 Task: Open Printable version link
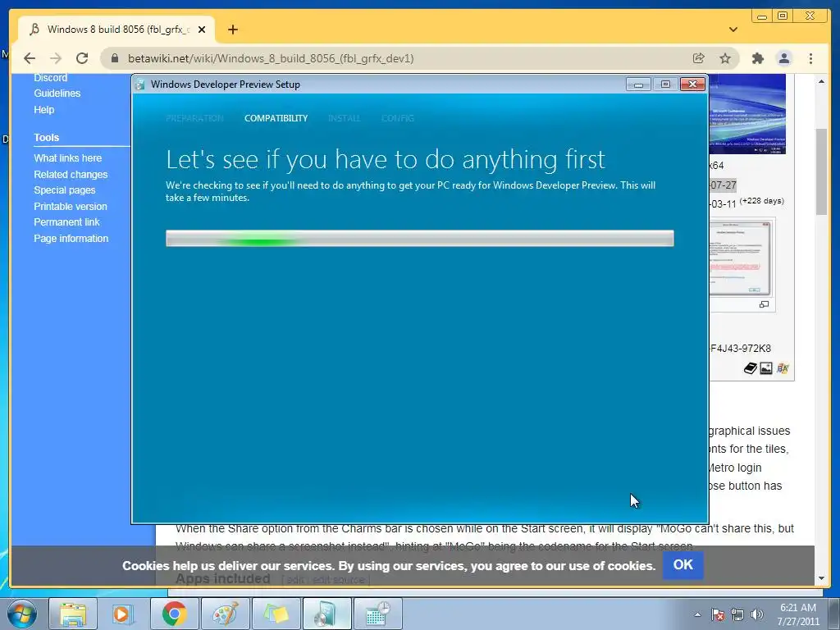(71, 206)
